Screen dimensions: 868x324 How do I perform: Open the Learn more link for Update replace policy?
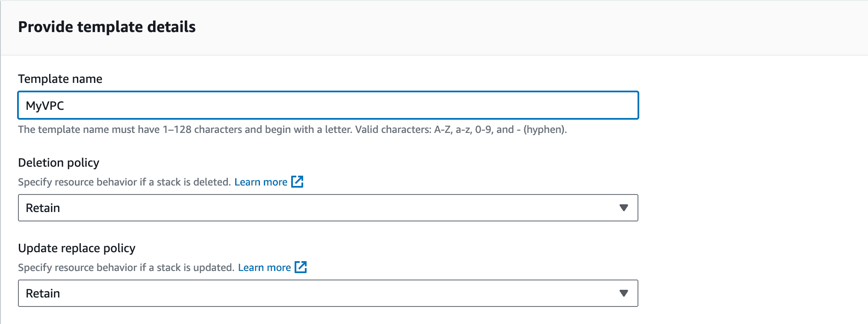[x=264, y=267]
